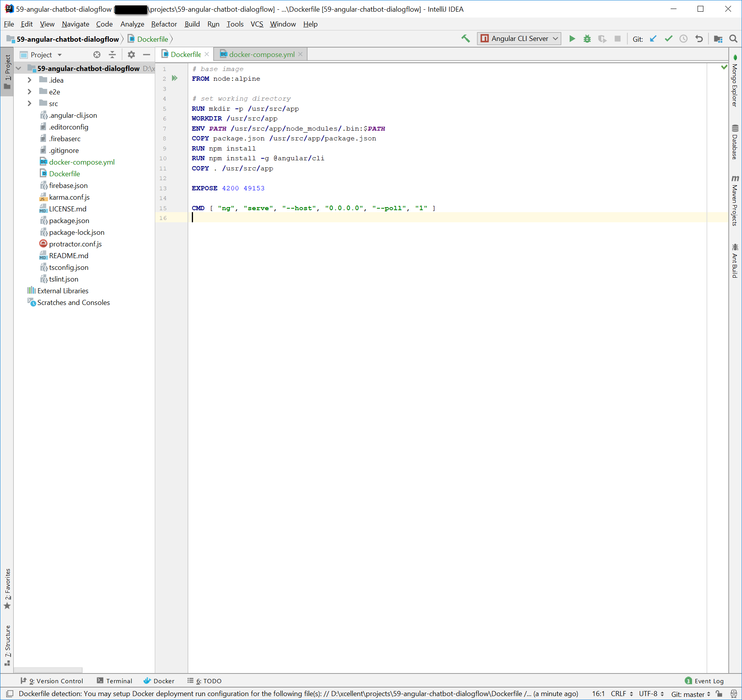
Task: Open the Terminal tool window
Action: [x=115, y=681]
